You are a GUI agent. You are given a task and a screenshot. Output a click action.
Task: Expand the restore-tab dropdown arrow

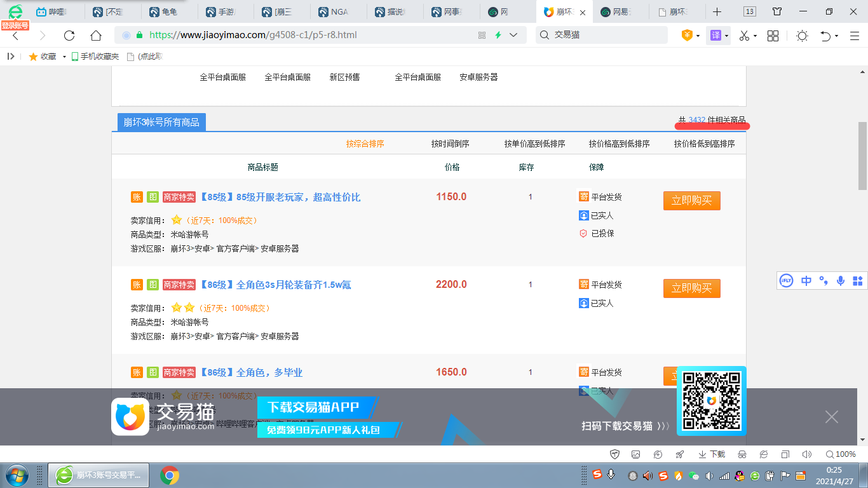tap(836, 36)
